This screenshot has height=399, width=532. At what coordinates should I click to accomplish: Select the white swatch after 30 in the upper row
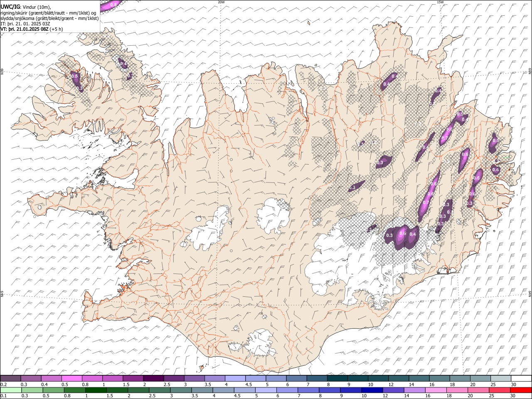[521, 378]
